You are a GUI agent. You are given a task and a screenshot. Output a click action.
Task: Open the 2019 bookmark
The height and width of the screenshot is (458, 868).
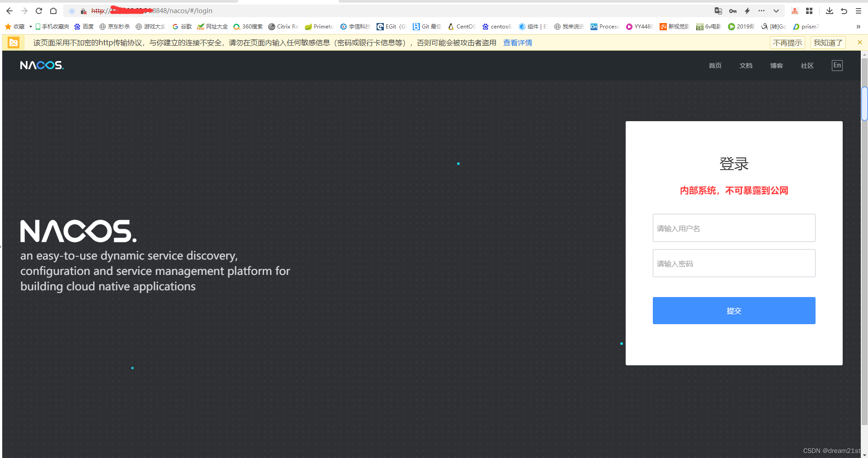pos(741,27)
